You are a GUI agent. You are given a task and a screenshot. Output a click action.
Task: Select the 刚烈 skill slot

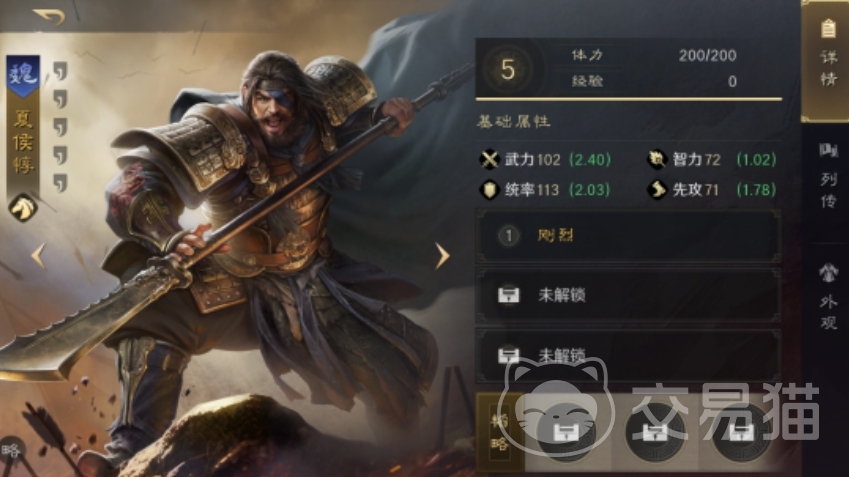tap(628, 236)
